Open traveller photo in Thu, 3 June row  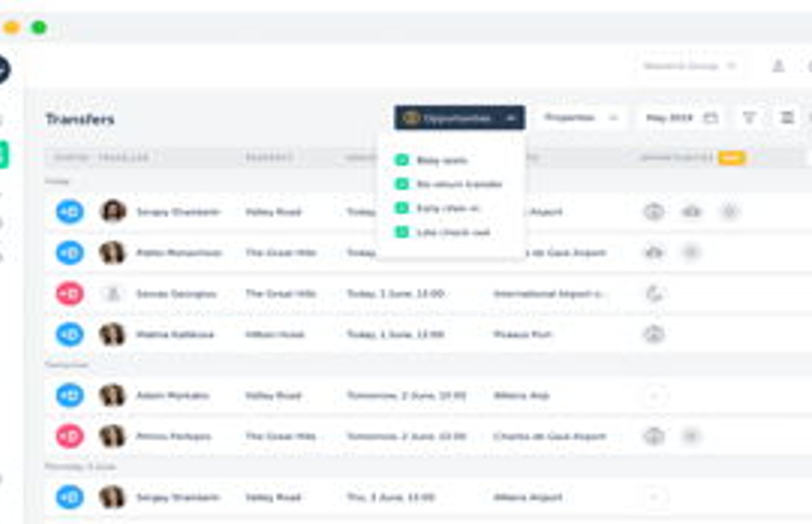[112, 497]
